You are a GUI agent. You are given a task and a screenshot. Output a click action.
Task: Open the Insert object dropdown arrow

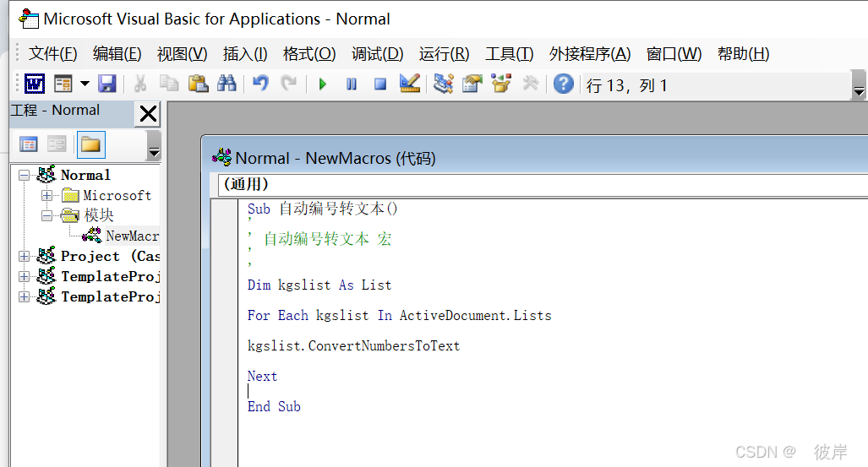pos(85,84)
